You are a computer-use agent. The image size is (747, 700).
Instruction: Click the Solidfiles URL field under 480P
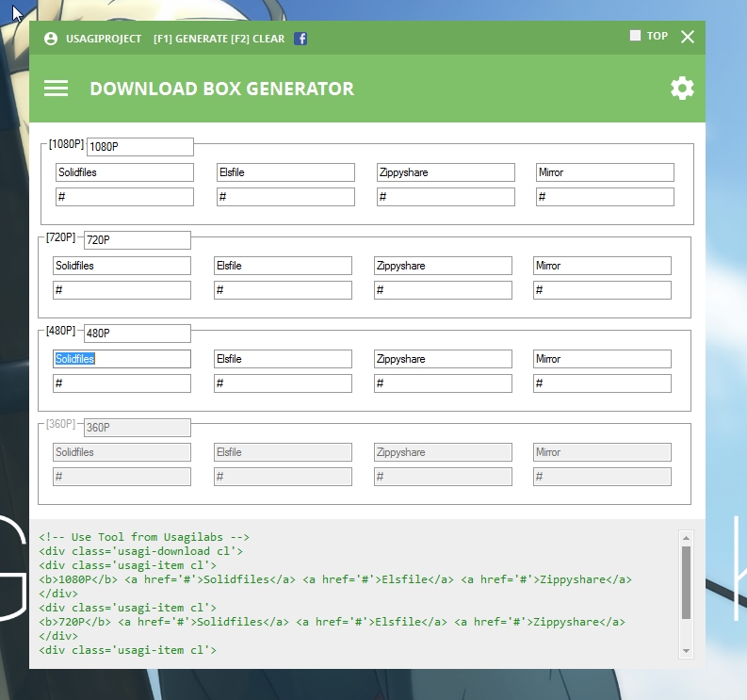click(122, 383)
